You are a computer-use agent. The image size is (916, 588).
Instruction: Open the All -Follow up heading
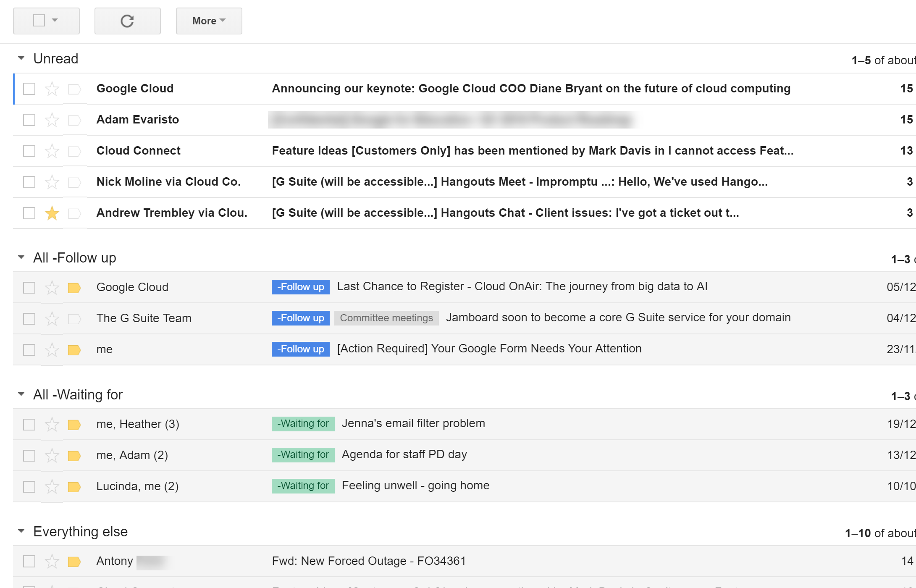tap(75, 258)
